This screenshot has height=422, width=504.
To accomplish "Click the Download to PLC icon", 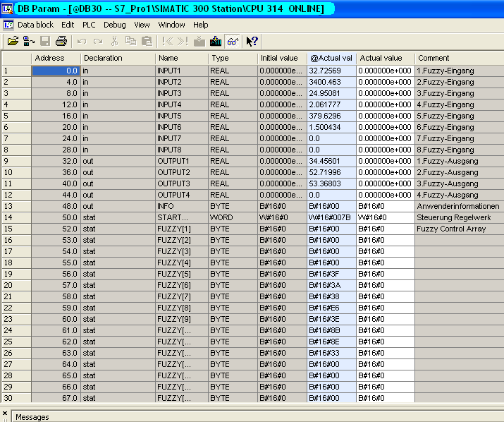I will click(216, 41).
